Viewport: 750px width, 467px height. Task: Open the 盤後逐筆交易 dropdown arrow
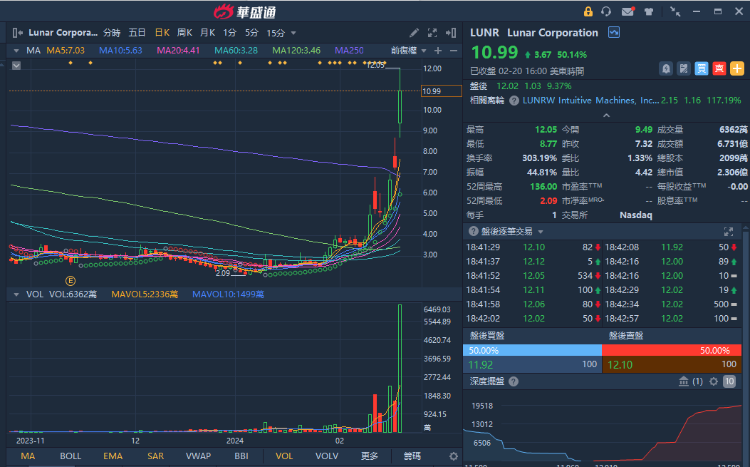540,232
